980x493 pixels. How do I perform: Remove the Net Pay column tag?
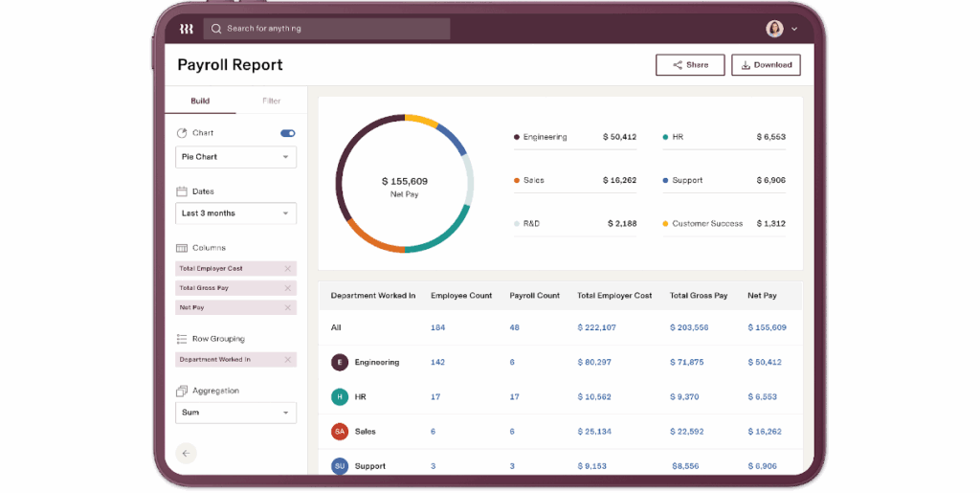pos(287,307)
